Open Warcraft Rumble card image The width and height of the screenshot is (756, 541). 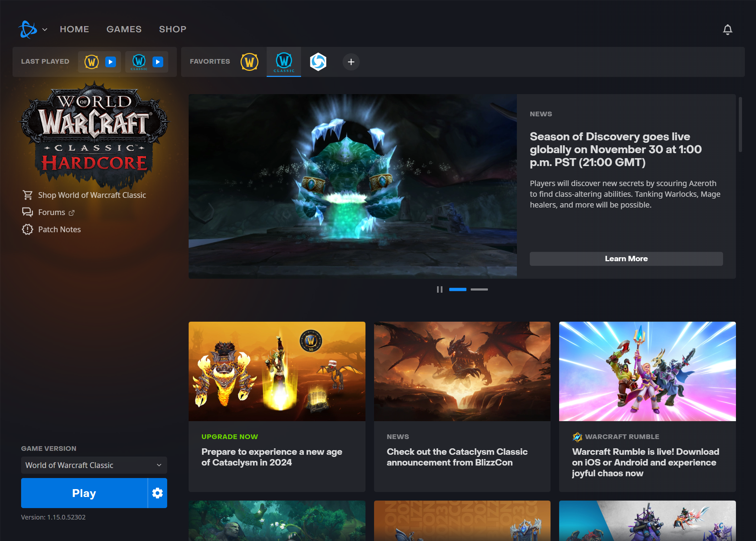[x=647, y=371]
